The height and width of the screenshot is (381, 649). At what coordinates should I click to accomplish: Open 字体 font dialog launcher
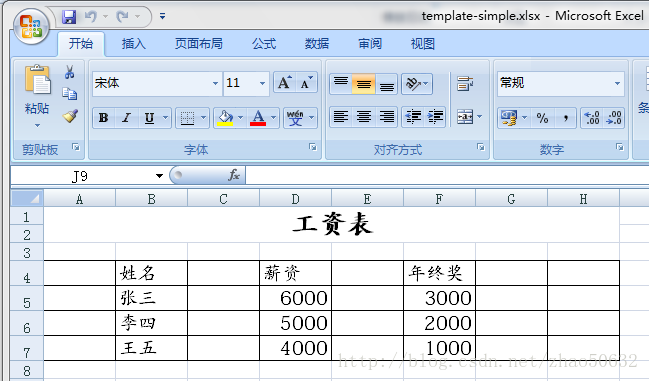(313, 147)
